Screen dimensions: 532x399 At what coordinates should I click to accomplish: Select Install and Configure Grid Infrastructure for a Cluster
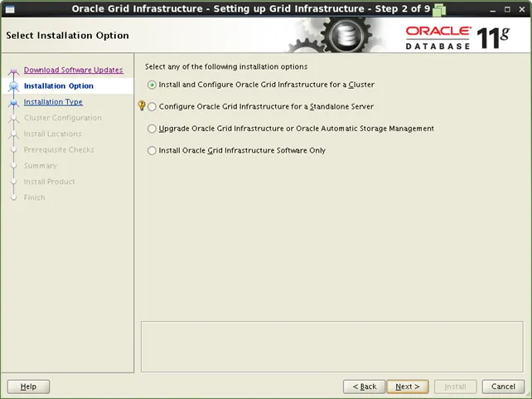tap(152, 85)
